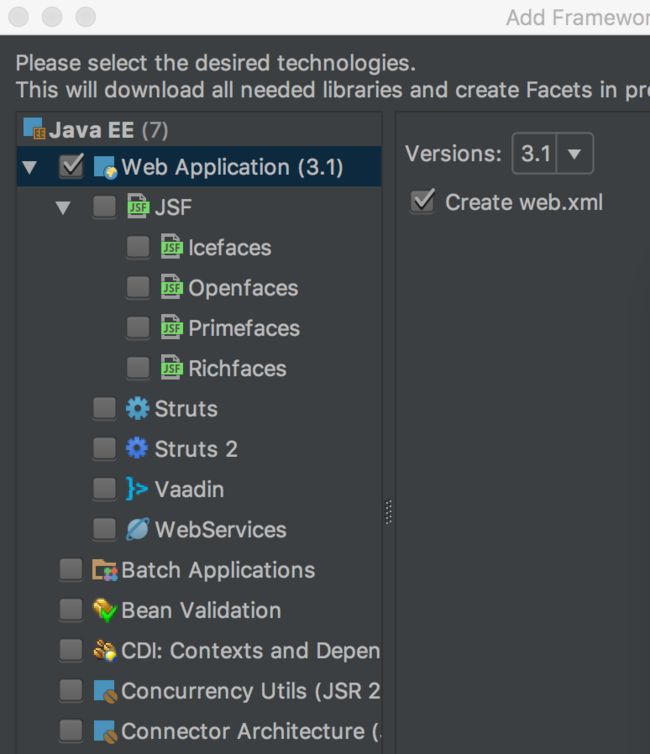Image resolution: width=650 pixels, height=754 pixels.
Task: Select the Java EE (7) header
Action: coord(199,129)
